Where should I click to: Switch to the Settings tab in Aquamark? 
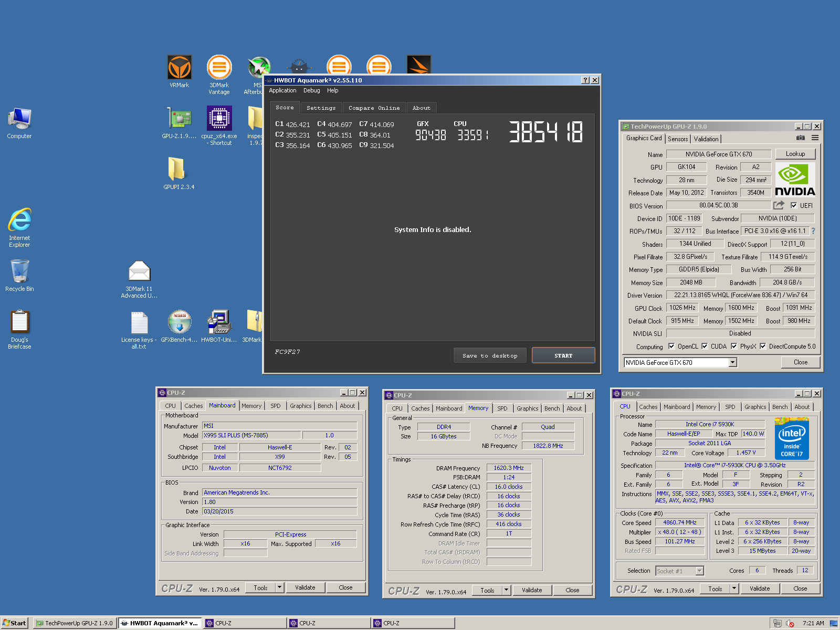coord(321,108)
